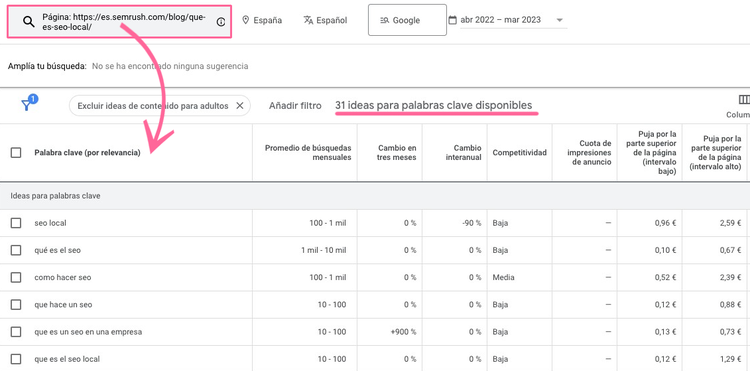Click the search networks icon next to Google

point(385,21)
